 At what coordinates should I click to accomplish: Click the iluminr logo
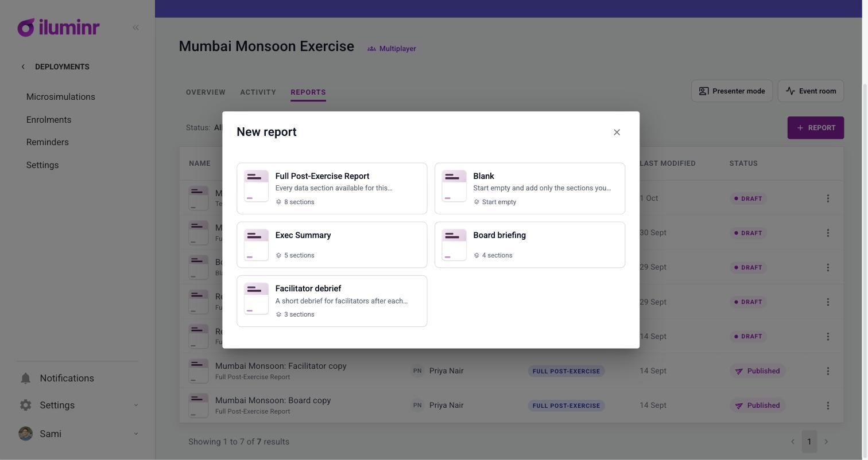coord(59,28)
